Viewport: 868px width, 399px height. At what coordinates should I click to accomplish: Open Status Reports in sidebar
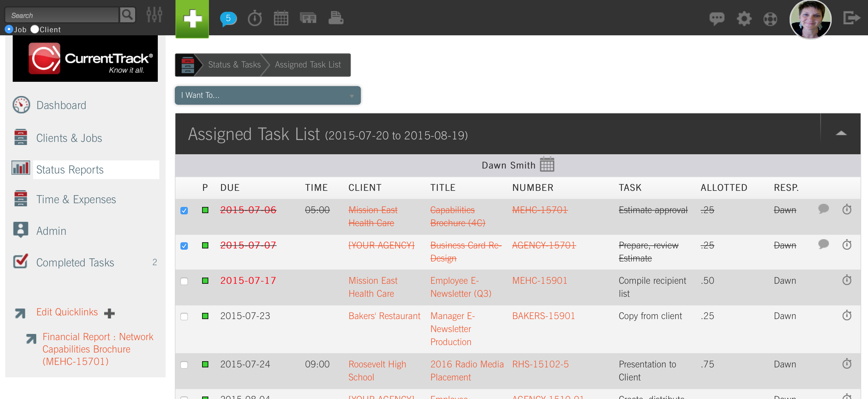coord(70,169)
